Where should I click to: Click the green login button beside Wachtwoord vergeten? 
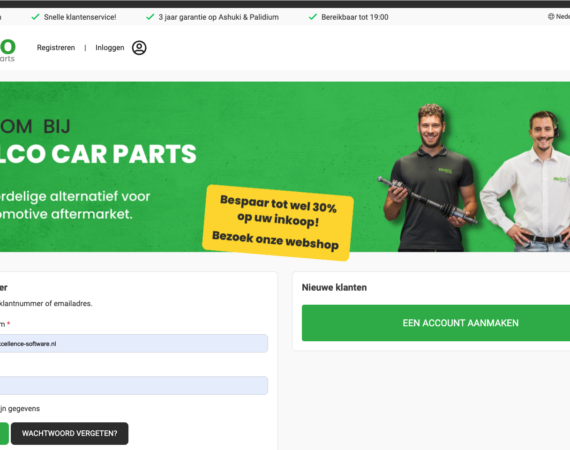tap(4, 433)
